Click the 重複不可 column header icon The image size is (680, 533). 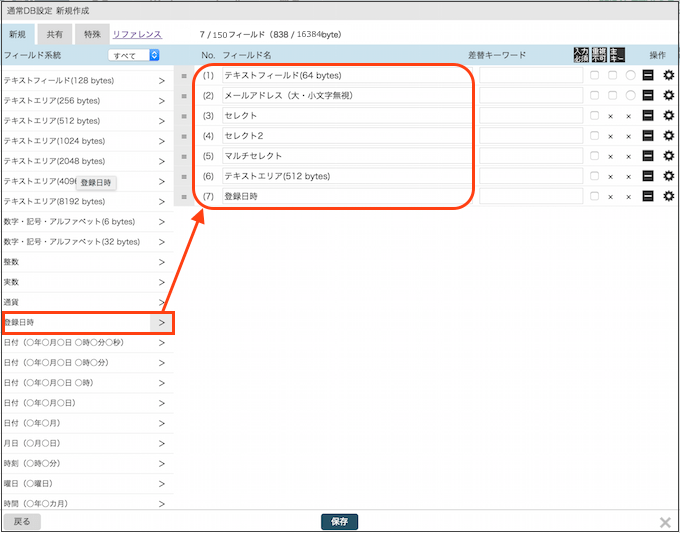click(x=599, y=55)
